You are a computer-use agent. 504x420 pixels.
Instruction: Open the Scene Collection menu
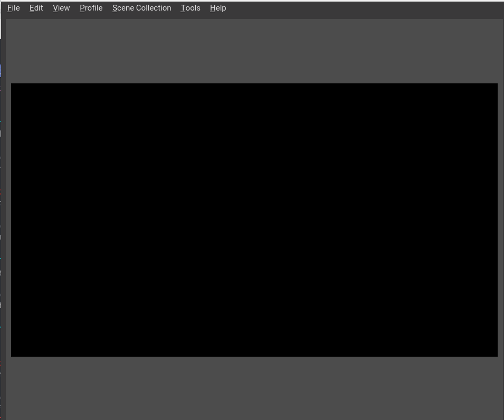(x=142, y=8)
